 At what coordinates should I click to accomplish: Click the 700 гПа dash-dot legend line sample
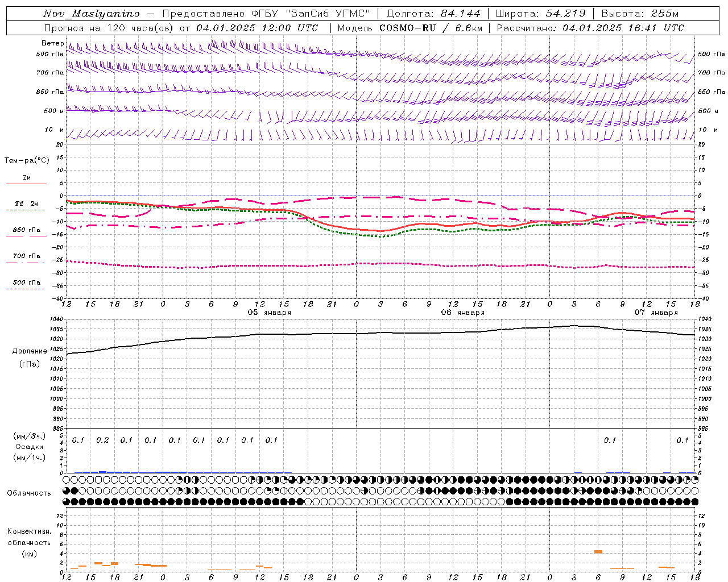tap(26, 263)
